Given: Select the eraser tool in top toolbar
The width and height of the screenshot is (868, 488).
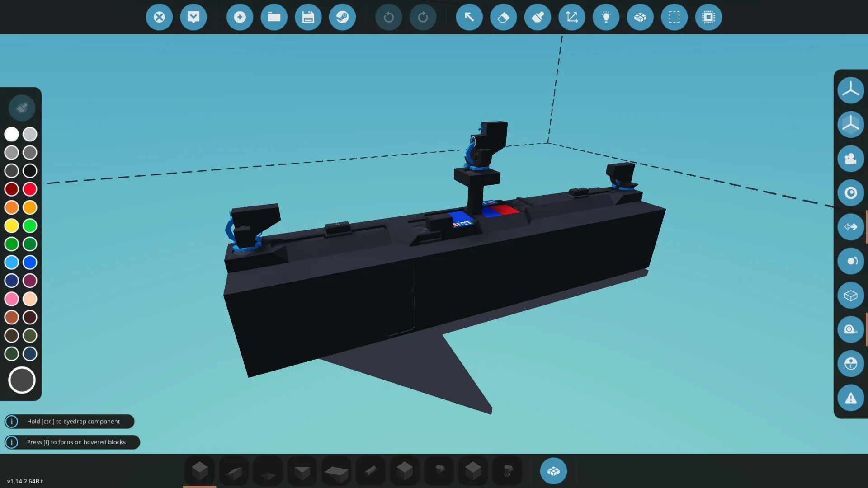Looking at the screenshot, I should tap(503, 17).
